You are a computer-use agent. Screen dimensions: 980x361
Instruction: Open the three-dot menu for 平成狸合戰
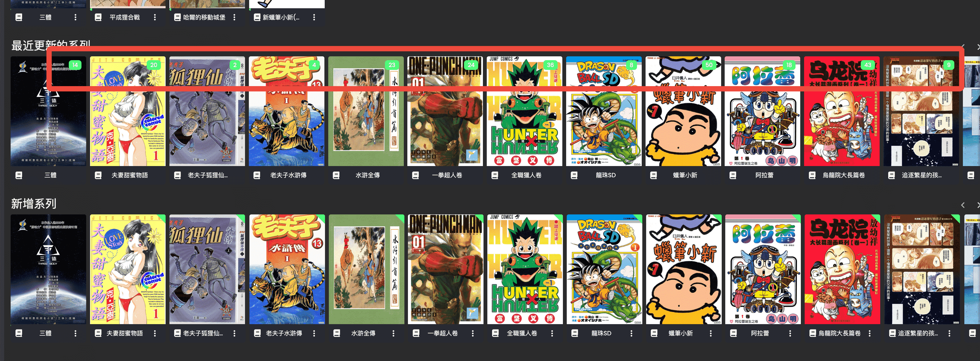tap(155, 17)
